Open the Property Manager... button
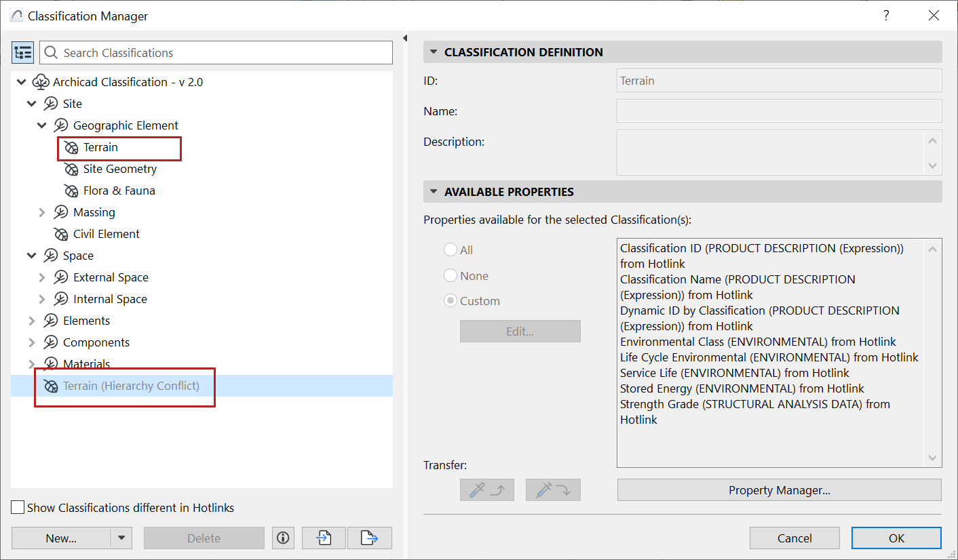The image size is (958, 560). [780, 489]
